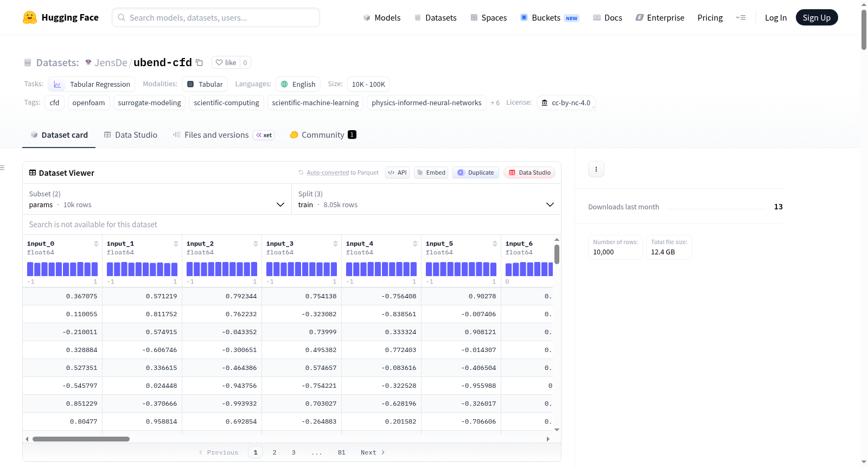Click the Tabular Regression task icon
The image size is (868, 467).
tap(58, 84)
